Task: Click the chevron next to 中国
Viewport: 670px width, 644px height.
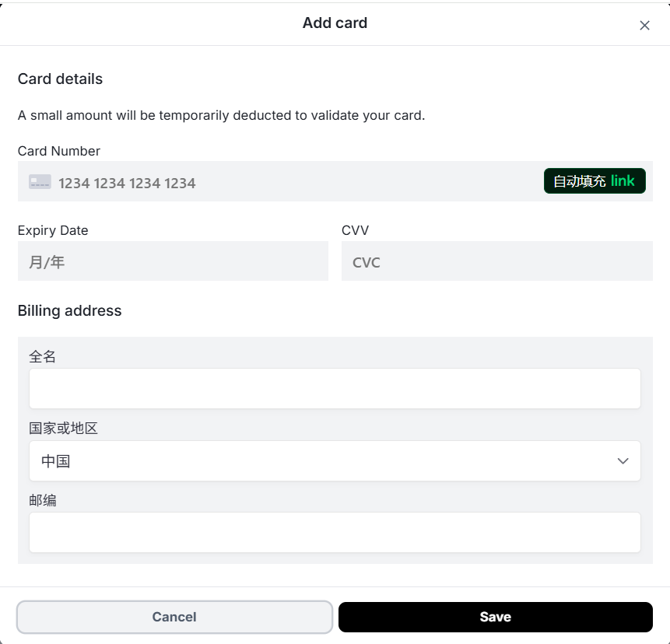Action: 623,460
